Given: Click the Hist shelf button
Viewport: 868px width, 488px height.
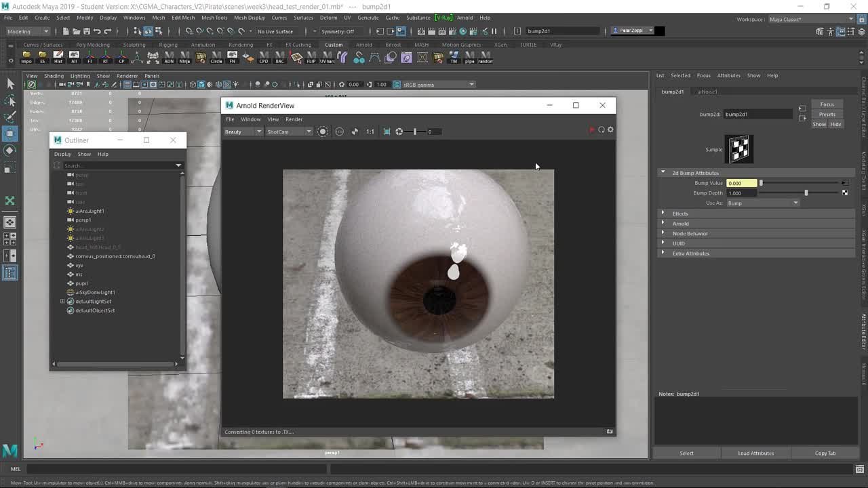Looking at the screenshot, I should [58, 58].
